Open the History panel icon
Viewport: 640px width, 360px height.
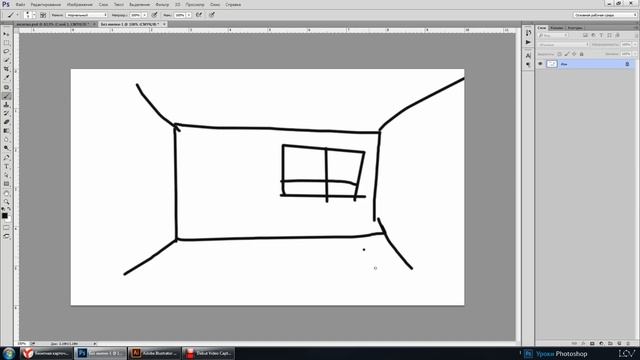pyautogui.click(x=528, y=33)
